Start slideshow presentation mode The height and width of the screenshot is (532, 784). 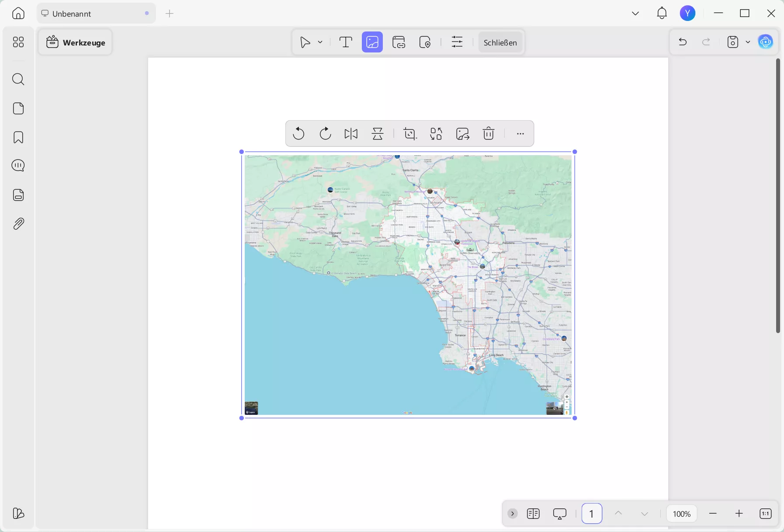560,514
